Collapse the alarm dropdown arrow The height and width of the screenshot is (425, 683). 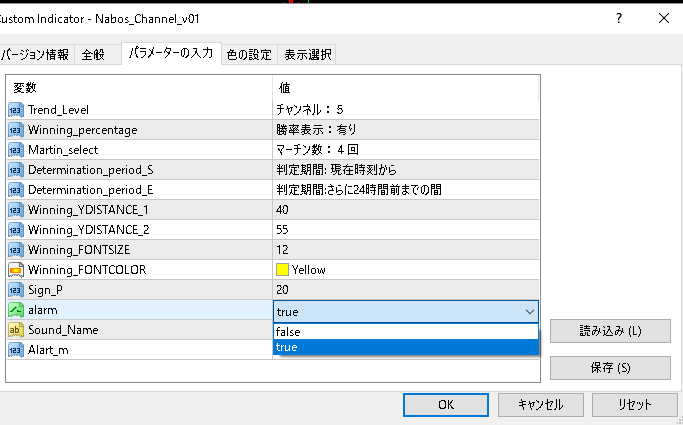[x=530, y=312]
